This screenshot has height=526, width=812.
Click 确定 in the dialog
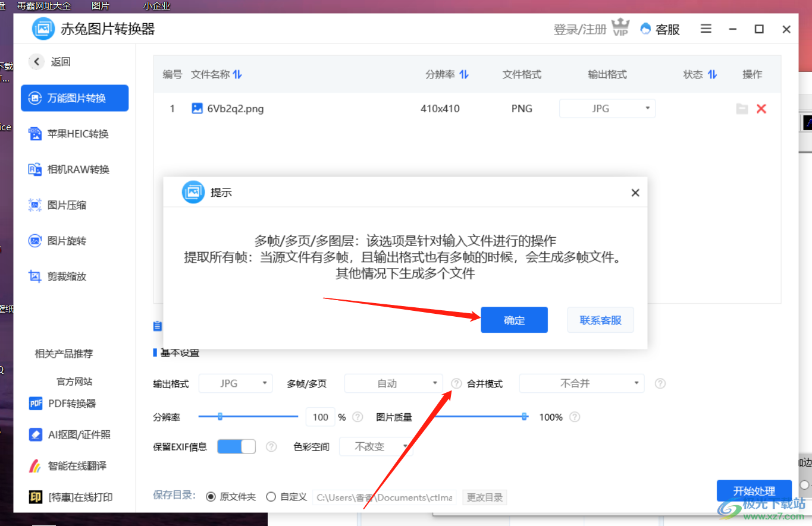point(515,320)
